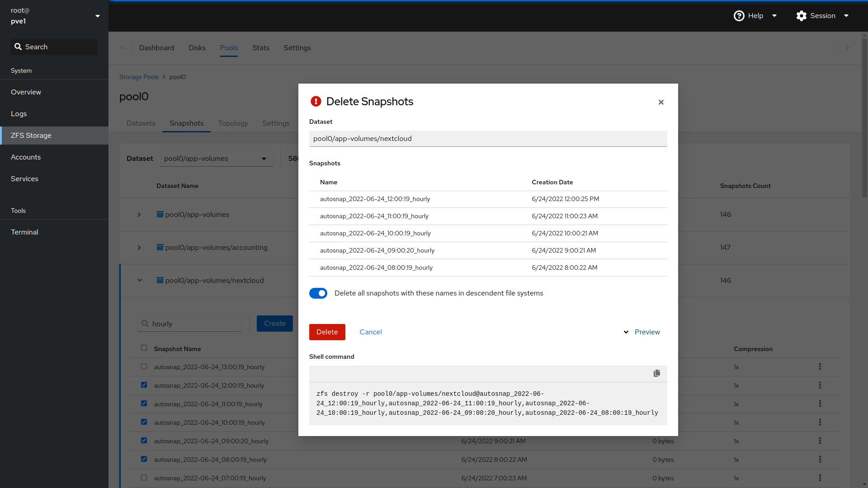
Task: Expand the pool0/app-volumes/accounting row
Action: (x=139, y=248)
